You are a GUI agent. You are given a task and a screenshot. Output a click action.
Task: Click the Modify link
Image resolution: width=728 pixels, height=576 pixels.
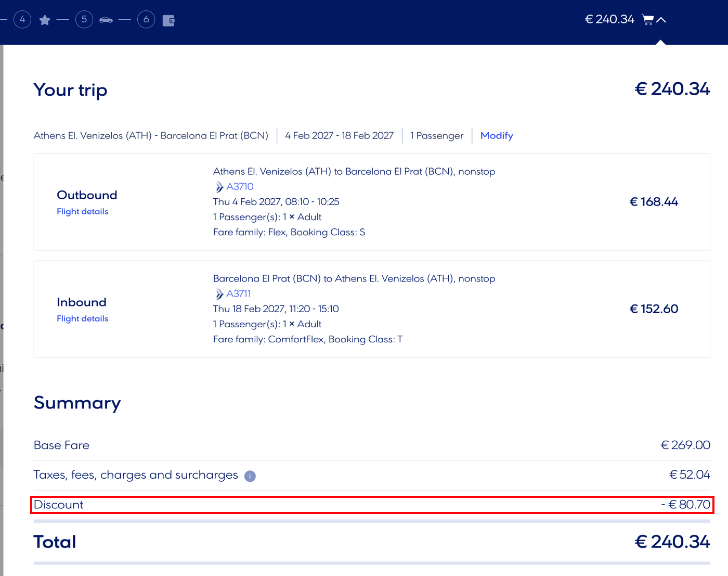(497, 135)
